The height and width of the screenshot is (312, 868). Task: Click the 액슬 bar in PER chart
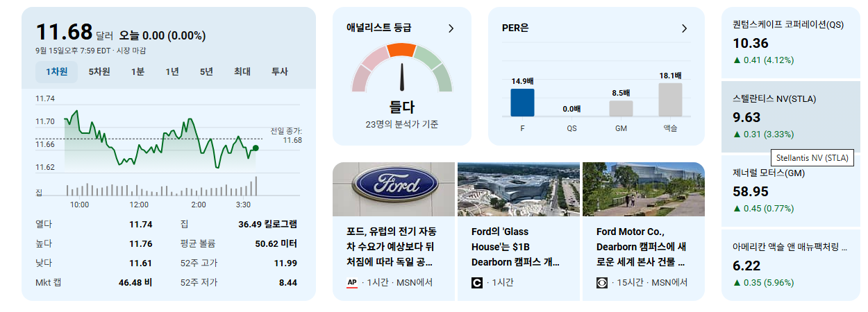pos(670,100)
